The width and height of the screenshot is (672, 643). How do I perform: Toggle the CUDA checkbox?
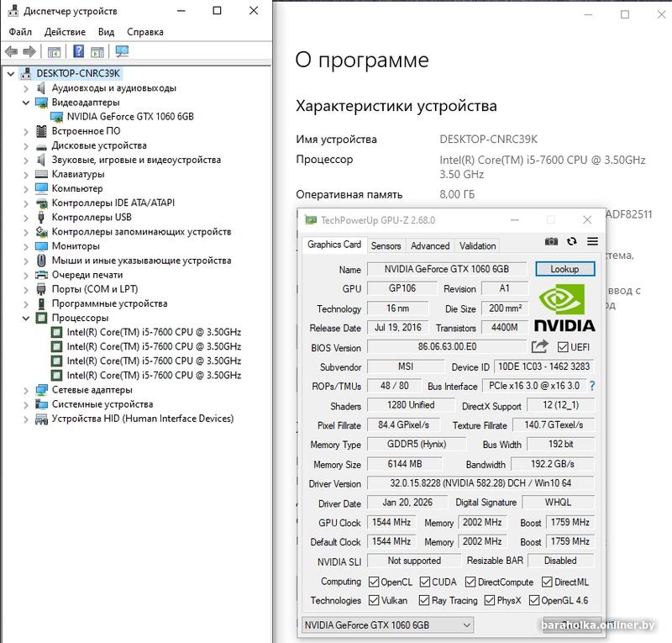425,582
